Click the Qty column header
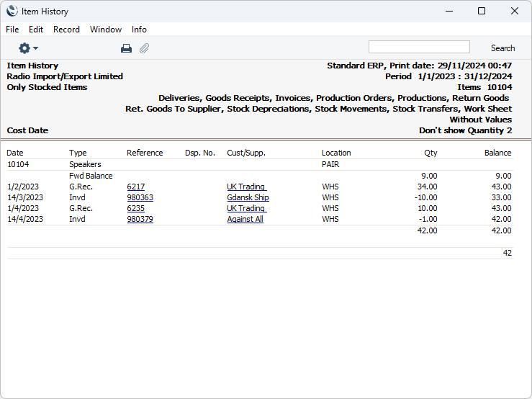The image size is (532, 399). (430, 153)
